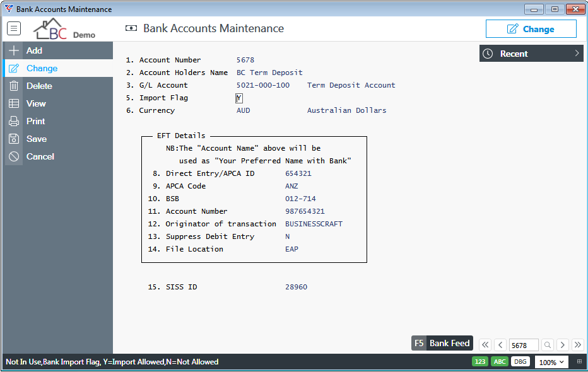Click APCA Code value ANZ
588x372 pixels.
pyautogui.click(x=291, y=186)
